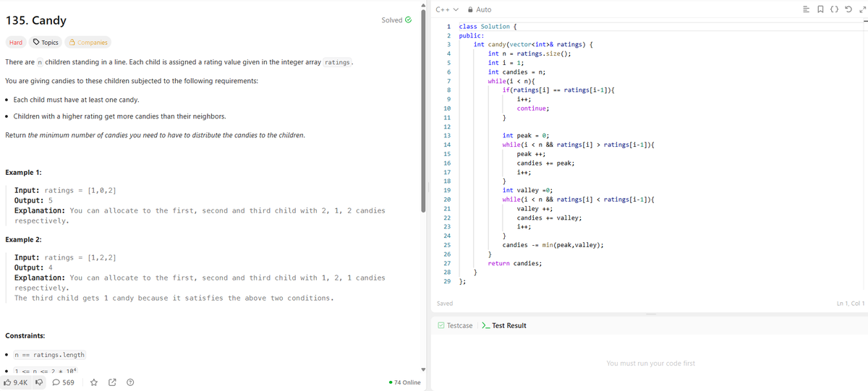Open the 569 comments section
This screenshot has height=391, width=868.
64,382
